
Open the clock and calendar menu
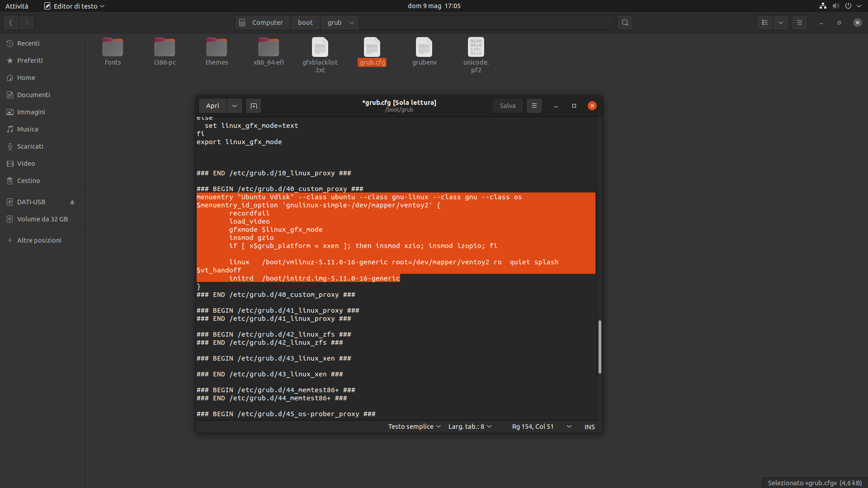[434, 6]
